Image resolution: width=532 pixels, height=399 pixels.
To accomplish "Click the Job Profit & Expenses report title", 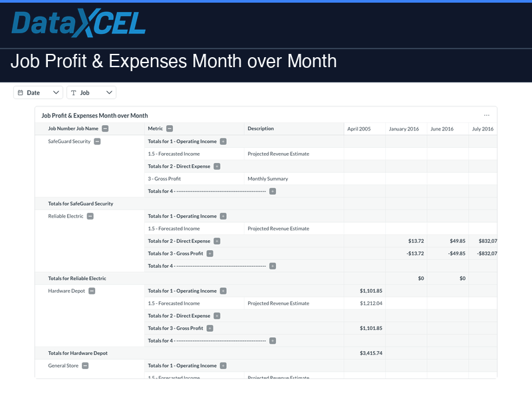I will pos(95,115).
